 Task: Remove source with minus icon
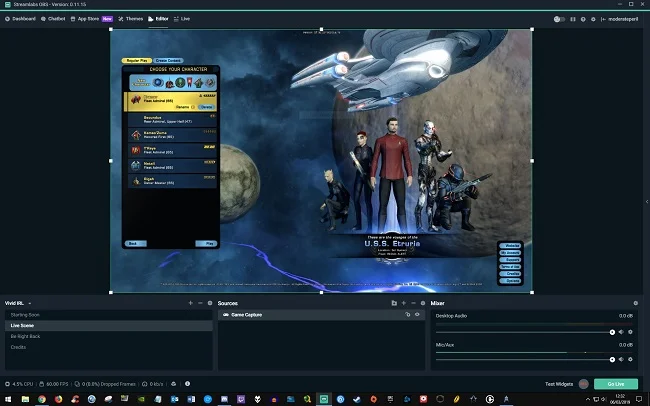coord(413,303)
